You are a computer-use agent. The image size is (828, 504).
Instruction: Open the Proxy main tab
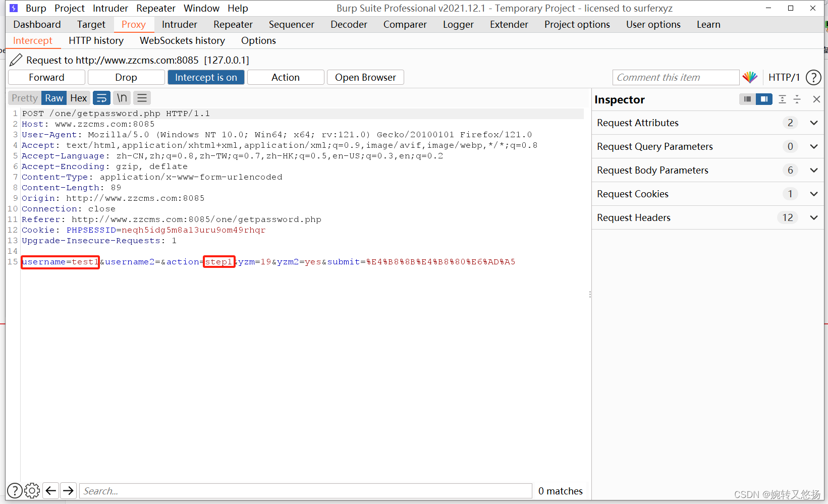(133, 24)
